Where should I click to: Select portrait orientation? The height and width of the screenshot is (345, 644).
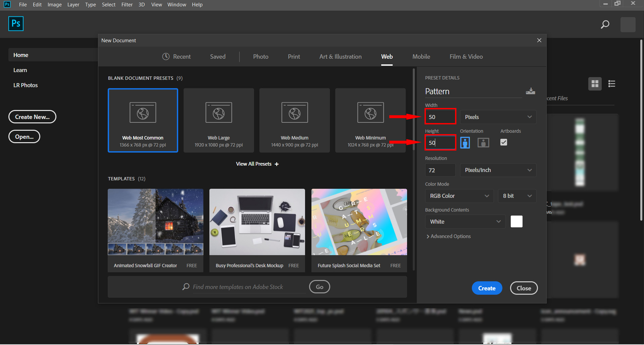[x=465, y=142]
